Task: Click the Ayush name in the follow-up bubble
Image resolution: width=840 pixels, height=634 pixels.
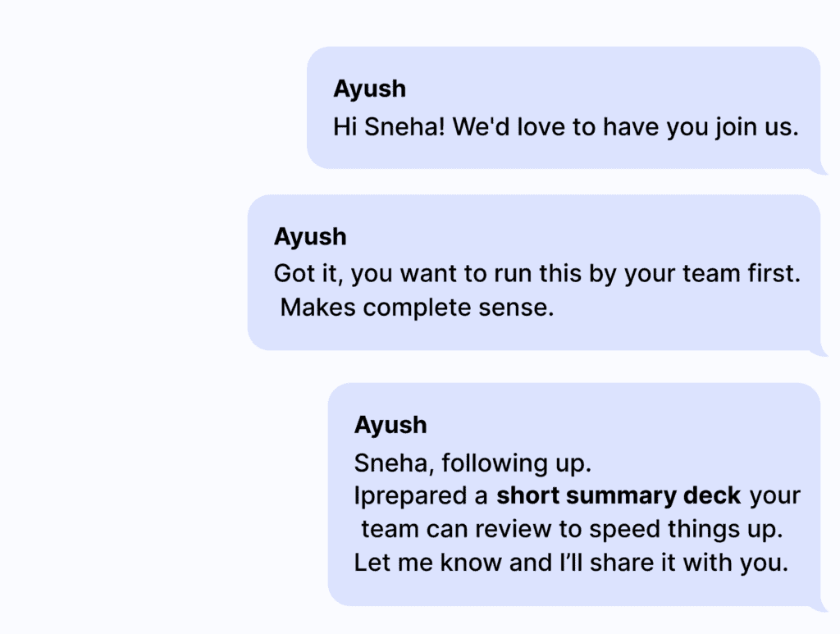Action: pos(390,425)
